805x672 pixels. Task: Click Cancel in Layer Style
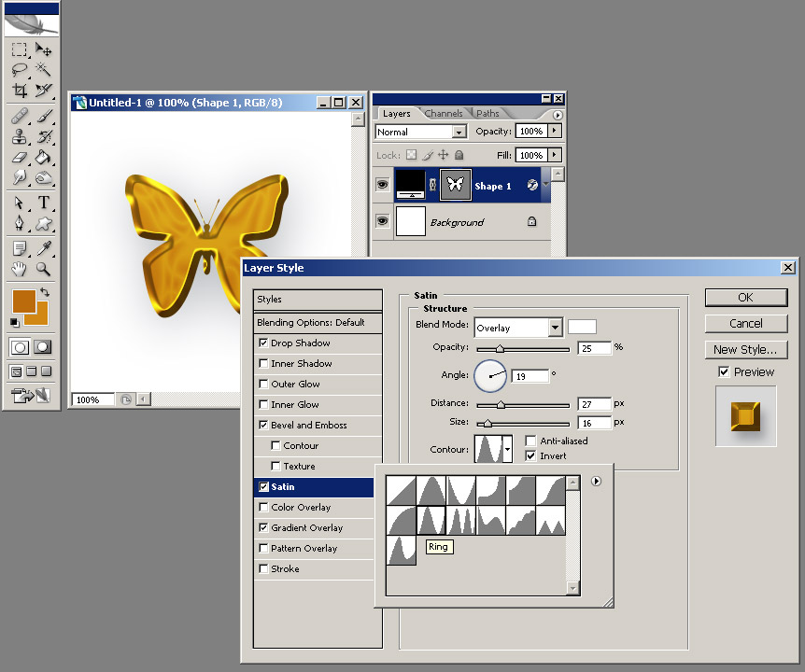pos(746,323)
